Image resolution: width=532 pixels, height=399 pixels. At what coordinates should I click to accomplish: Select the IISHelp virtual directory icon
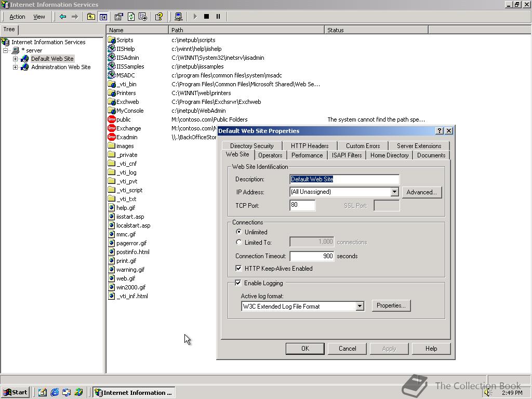click(x=112, y=49)
